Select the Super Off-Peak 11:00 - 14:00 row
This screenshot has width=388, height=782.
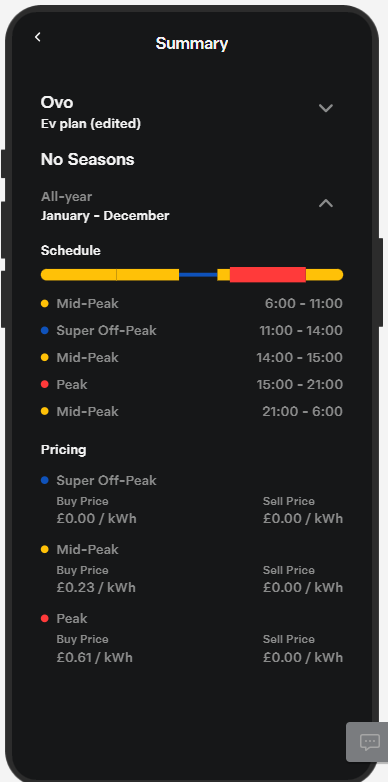(192, 330)
